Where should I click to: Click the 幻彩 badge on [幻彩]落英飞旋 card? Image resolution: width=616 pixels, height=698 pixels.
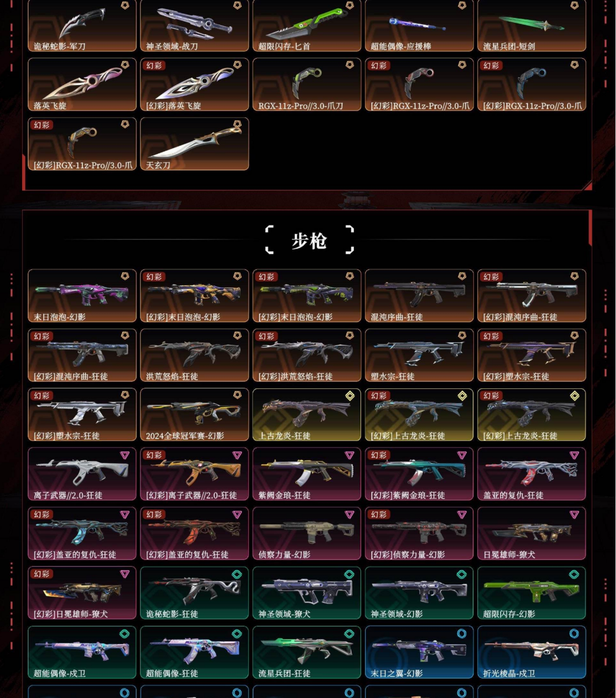click(x=154, y=66)
